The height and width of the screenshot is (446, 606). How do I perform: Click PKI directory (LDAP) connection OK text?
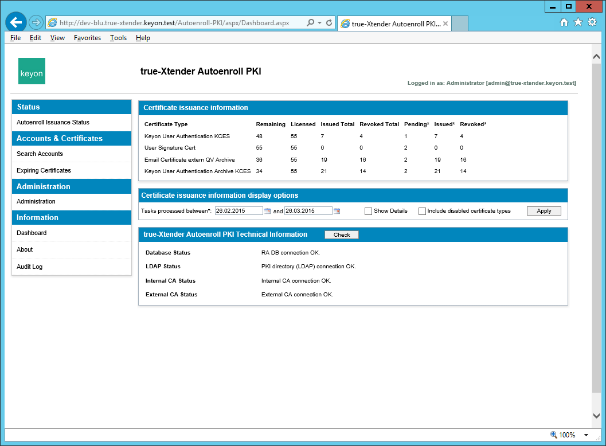(308, 266)
